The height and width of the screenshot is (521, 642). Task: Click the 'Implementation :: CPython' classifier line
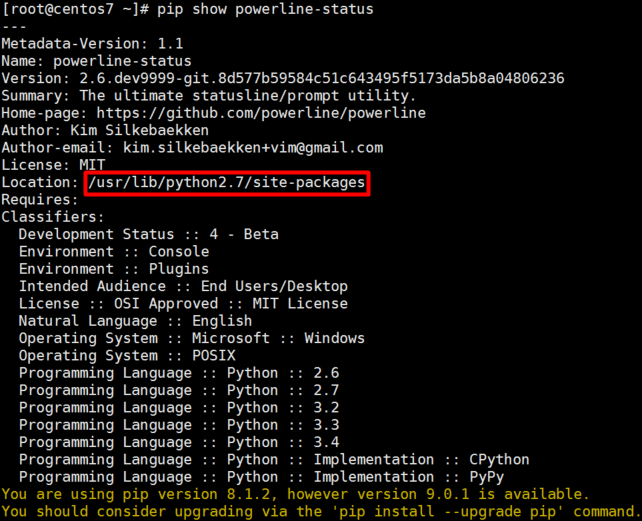point(274,460)
